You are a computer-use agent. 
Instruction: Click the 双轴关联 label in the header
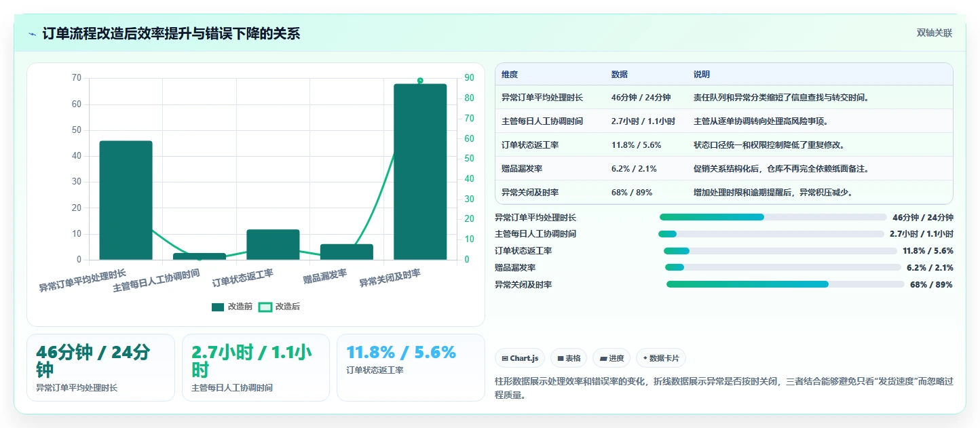click(935, 33)
